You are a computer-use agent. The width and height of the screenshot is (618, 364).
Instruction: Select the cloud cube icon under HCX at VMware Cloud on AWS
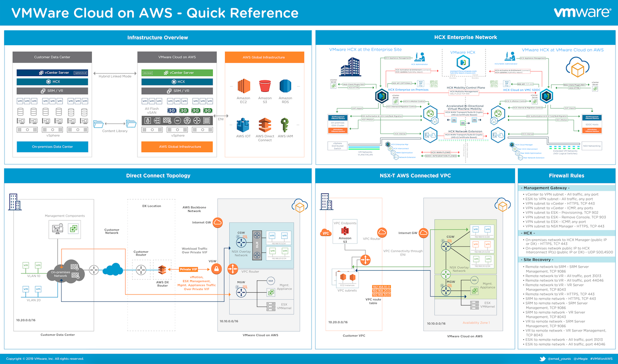(x=578, y=67)
